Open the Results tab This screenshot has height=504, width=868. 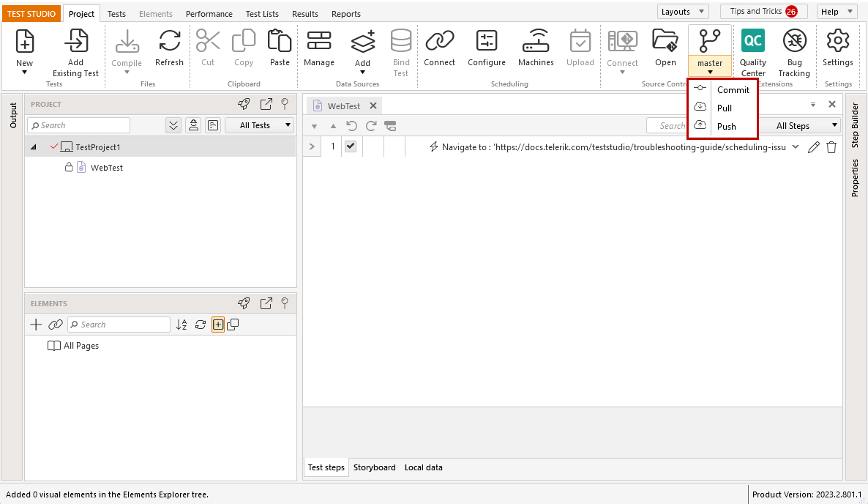[305, 14]
